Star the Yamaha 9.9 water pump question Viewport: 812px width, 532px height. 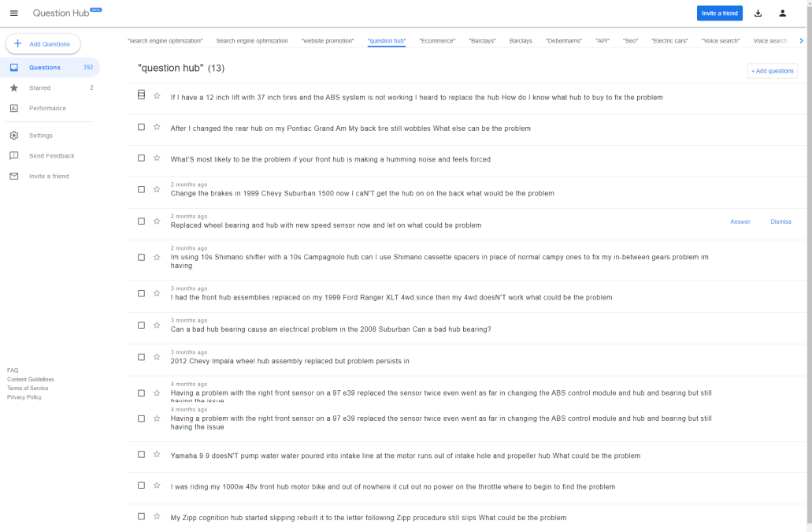[157, 454]
